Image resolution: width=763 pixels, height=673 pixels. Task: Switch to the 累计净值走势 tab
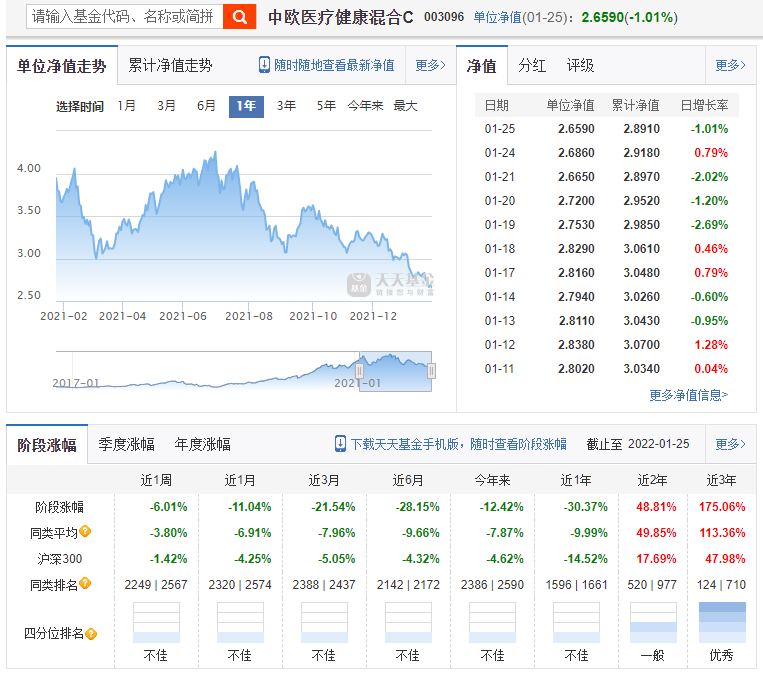[x=170, y=65]
